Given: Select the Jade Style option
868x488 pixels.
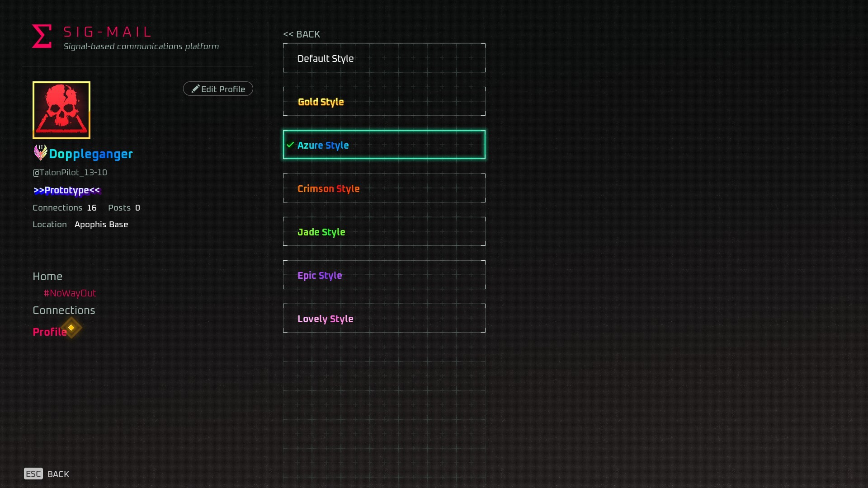Looking at the screenshot, I should [x=383, y=231].
